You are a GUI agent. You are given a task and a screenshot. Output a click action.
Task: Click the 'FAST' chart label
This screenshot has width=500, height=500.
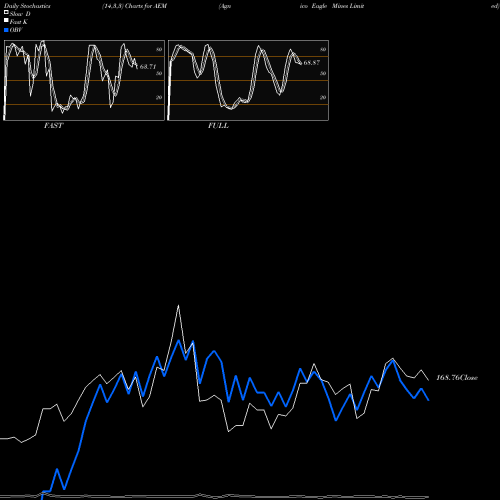[53, 126]
